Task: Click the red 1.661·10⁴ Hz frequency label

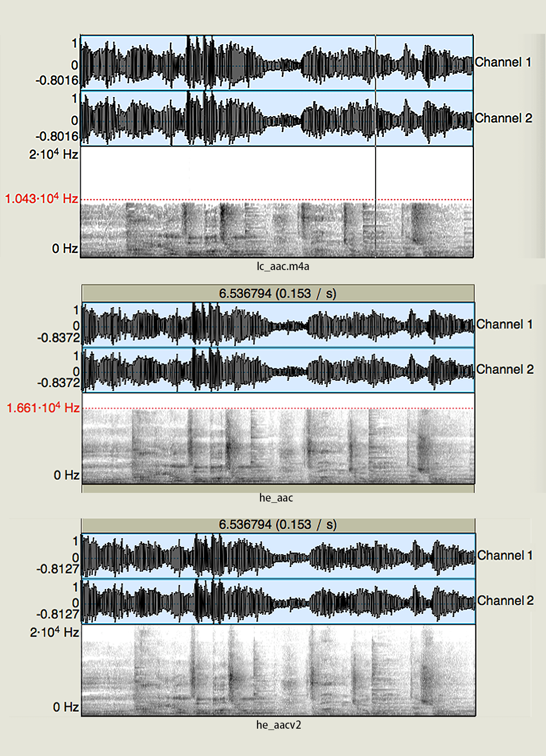Action: pos(43,408)
